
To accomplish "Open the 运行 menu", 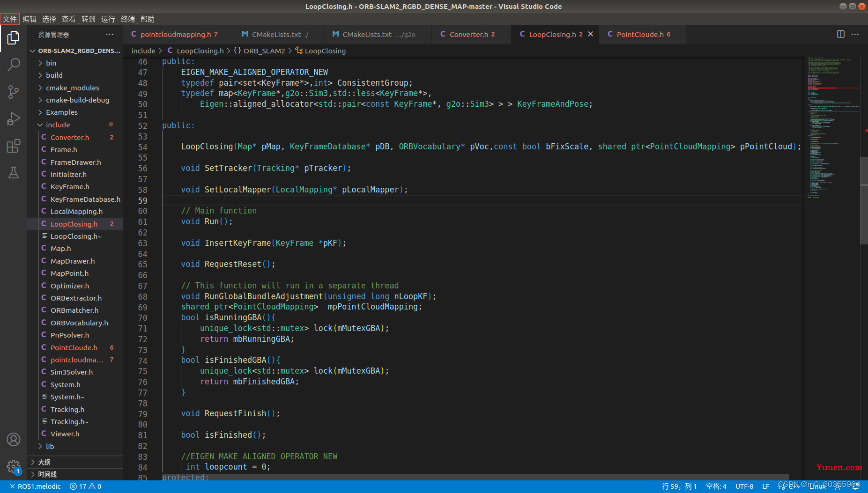I will point(108,19).
